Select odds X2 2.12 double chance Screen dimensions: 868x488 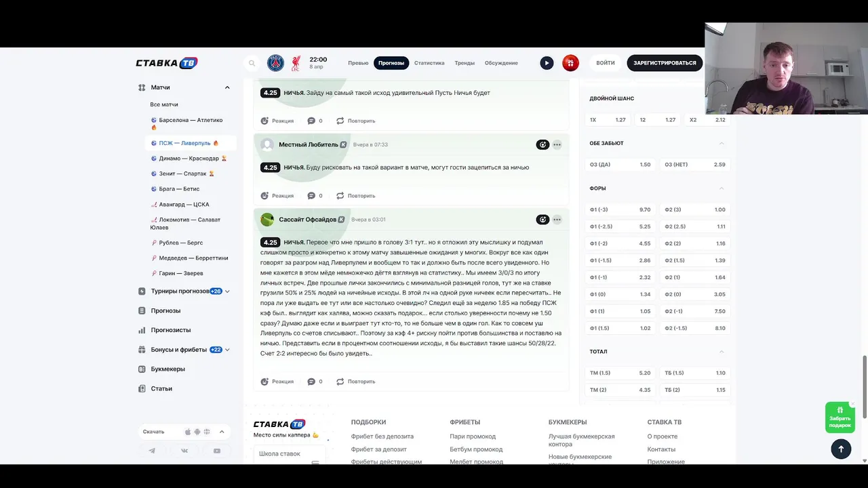point(707,120)
